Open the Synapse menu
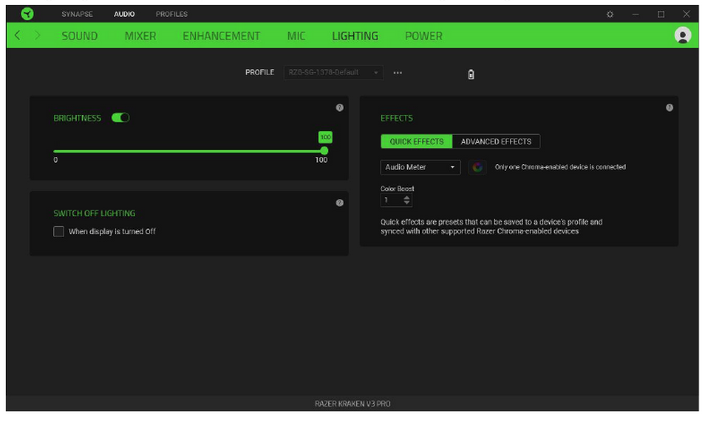The height and width of the screenshot is (421, 704). tap(77, 14)
